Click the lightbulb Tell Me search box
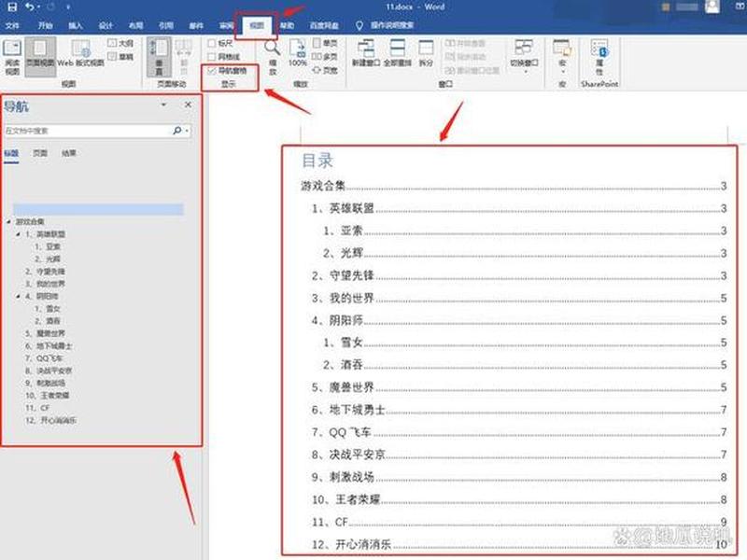The image size is (747, 560). [x=385, y=25]
